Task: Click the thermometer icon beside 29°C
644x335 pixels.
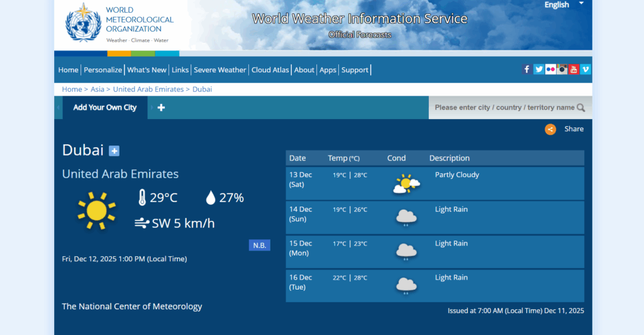Action: coord(142,197)
